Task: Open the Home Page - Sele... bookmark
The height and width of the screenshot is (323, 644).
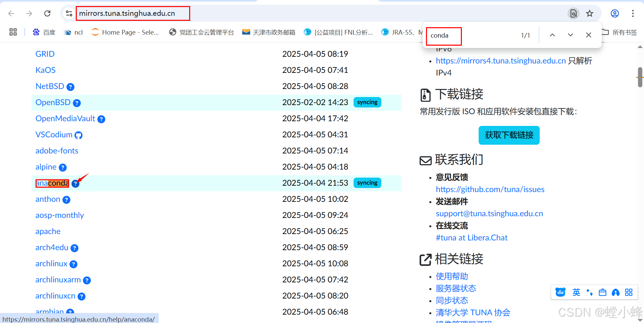Action: [x=125, y=32]
